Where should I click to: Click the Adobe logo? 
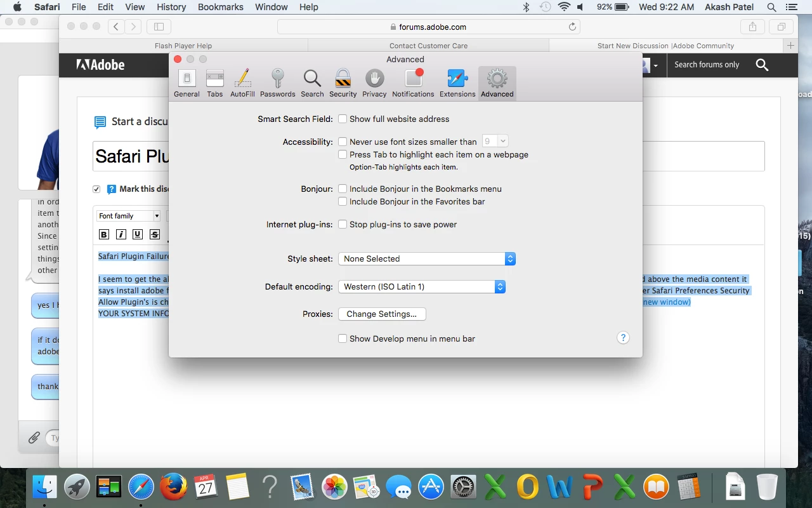click(x=100, y=65)
